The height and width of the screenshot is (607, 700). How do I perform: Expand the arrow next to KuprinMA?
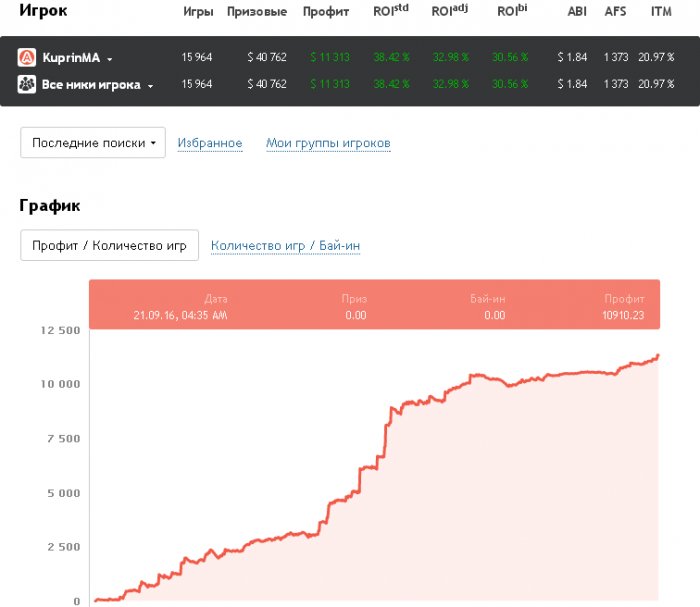[109, 59]
